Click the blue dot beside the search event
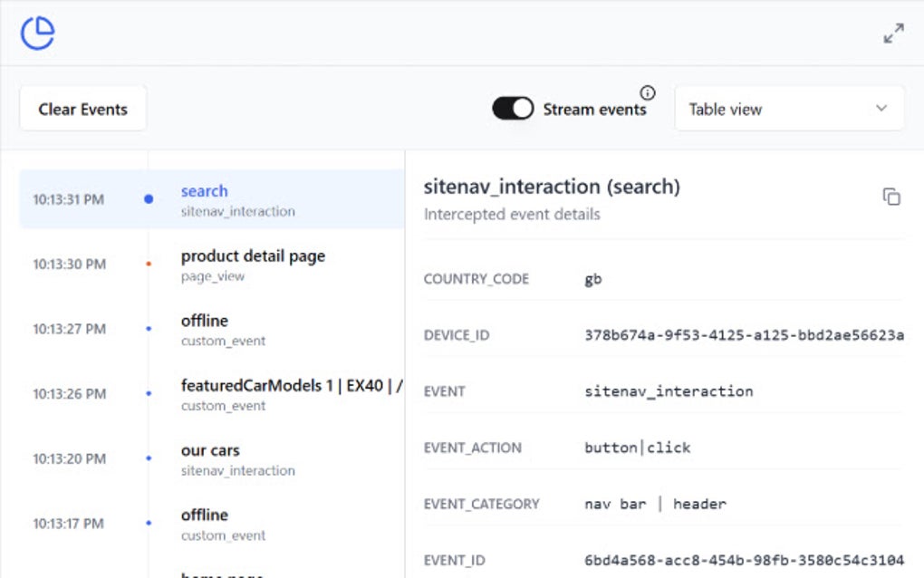Viewport: 924px width, 578px height. 148,199
